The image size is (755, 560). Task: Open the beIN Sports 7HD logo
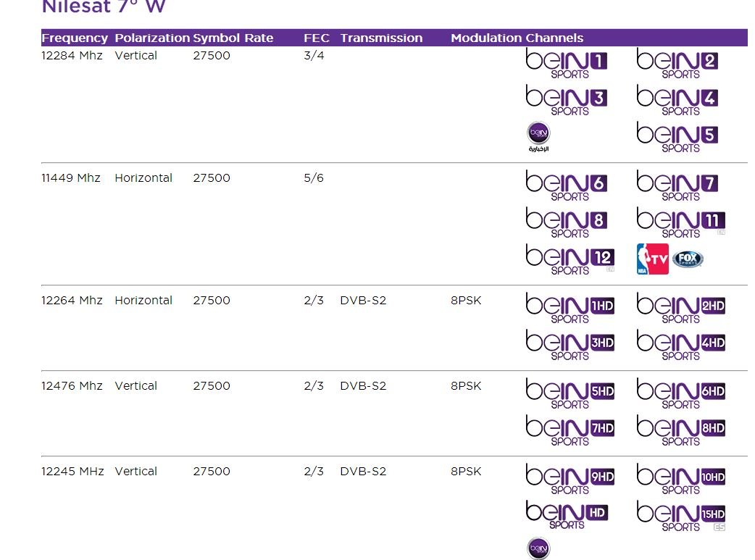tap(570, 431)
